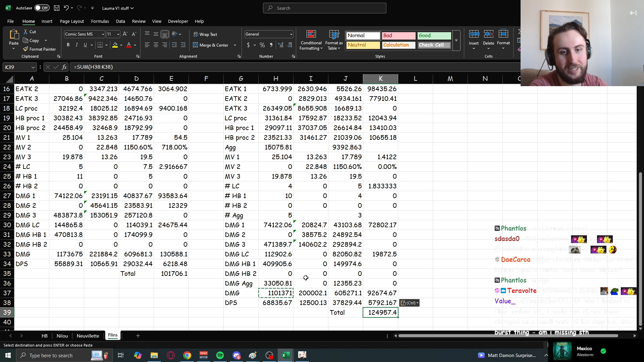The height and width of the screenshot is (362, 644).
Task: Expand Merge & Center dropdown arrow
Action: pos(235,45)
